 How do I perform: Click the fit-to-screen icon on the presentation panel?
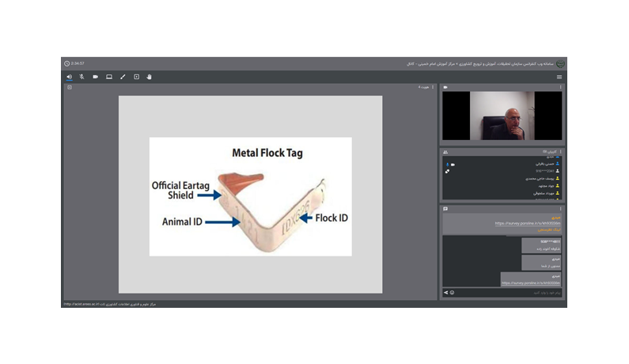[x=70, y=87]
